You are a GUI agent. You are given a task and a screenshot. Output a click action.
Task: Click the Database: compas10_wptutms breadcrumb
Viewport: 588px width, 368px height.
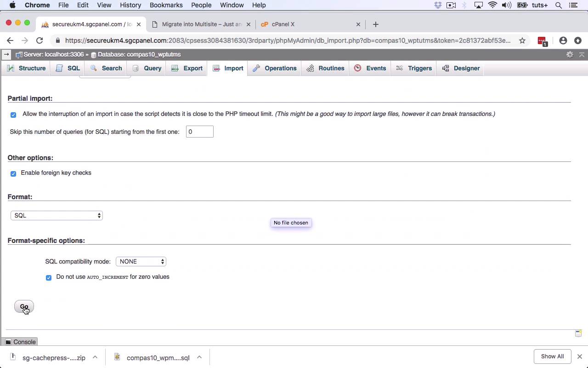tap(139, 54)
